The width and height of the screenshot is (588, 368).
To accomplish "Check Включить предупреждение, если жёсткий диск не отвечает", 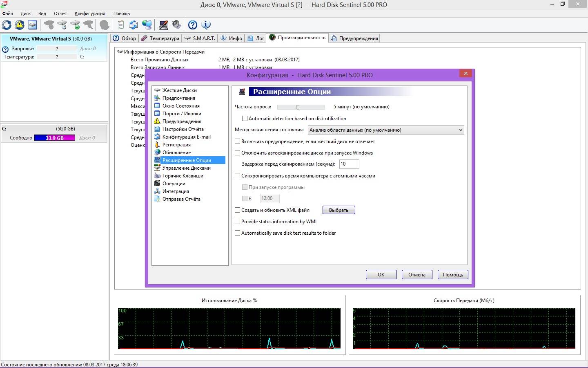I will click(x=238, y=141).
